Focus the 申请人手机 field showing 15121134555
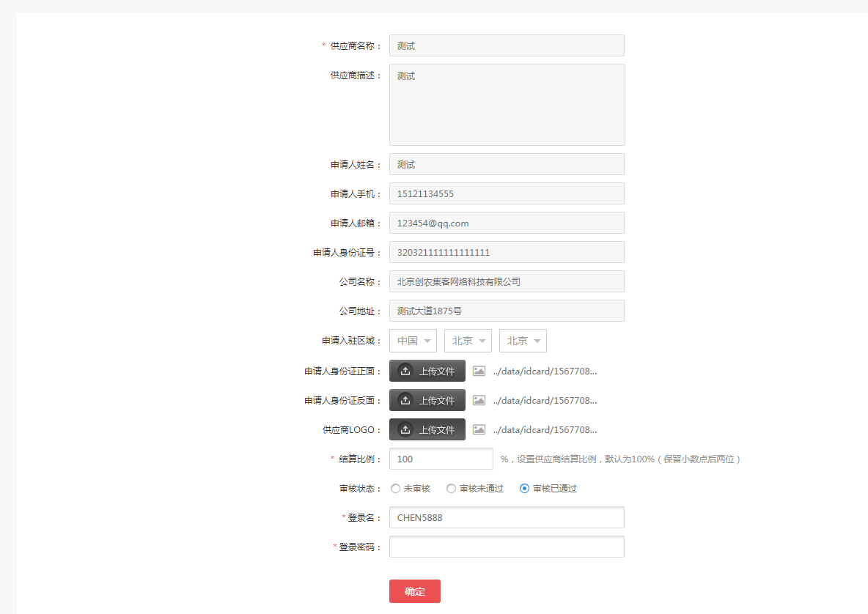The image size is (868, 614). tap(507, 193)
